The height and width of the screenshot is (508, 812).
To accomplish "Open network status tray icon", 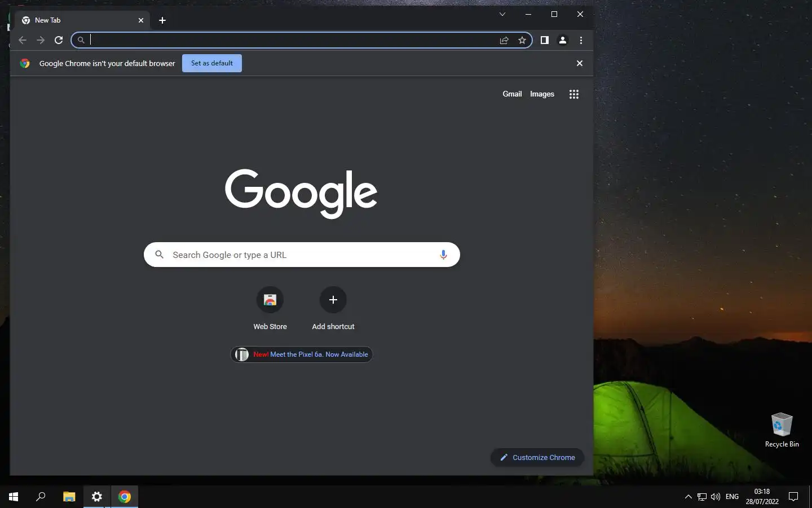I will [702, 497].
